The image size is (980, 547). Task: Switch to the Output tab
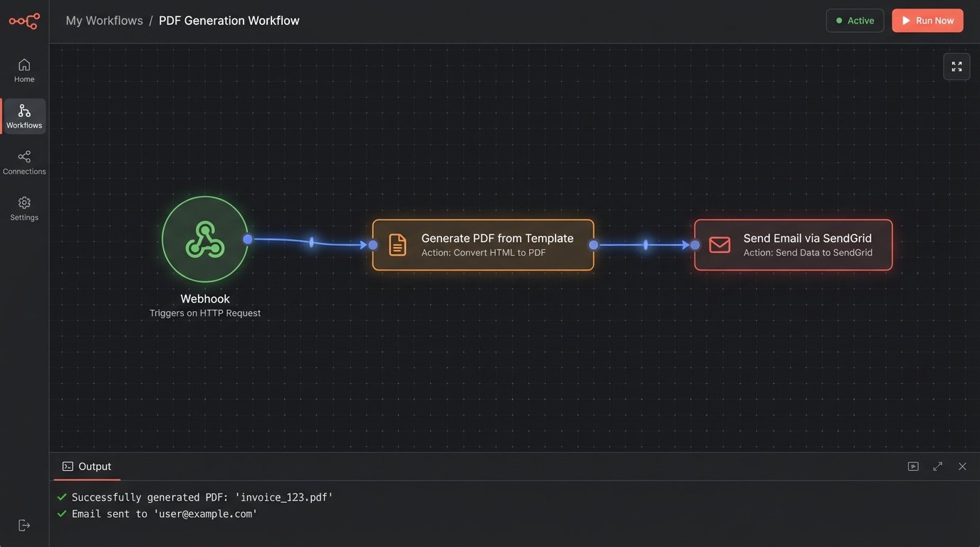(x=87, y=467)
